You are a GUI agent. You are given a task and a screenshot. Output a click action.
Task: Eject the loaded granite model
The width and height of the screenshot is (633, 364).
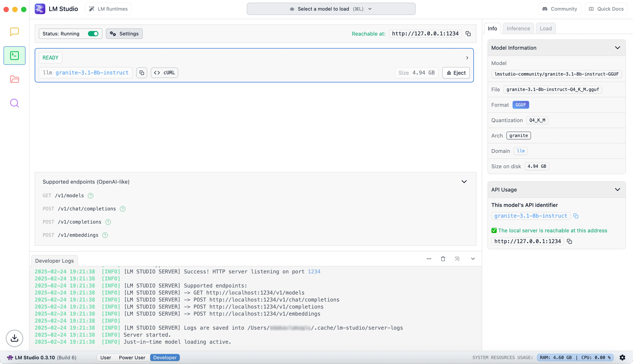click(x=456, y=73)
